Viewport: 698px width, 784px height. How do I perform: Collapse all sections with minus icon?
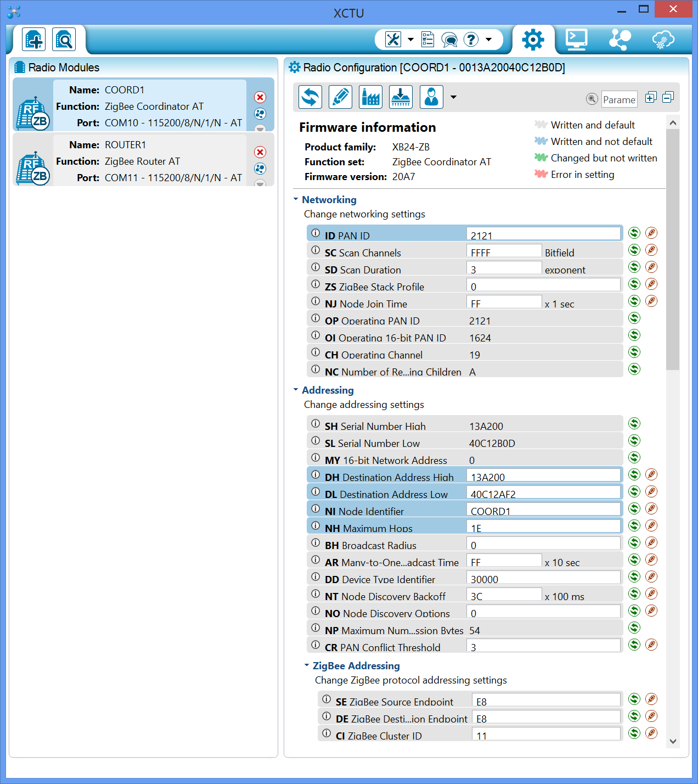coord(668,97)
